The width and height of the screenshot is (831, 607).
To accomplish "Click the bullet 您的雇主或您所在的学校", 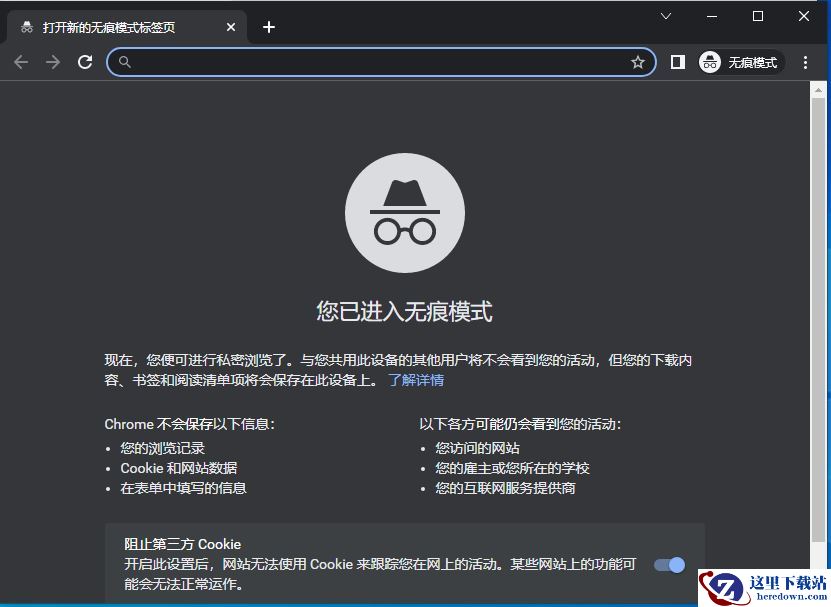I will [x=512, y=468].
